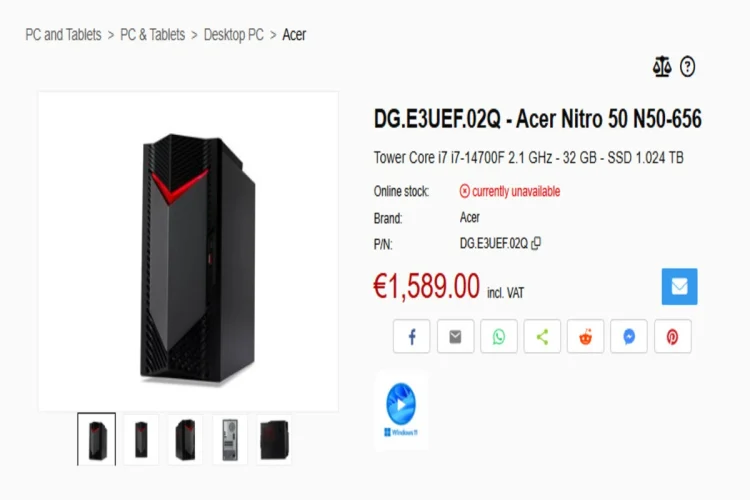Image resolution: width=750 pixels, height=500 pixels.
Task: Open the PC & Tablets breadcrumb link
Action: coord(152,35)
